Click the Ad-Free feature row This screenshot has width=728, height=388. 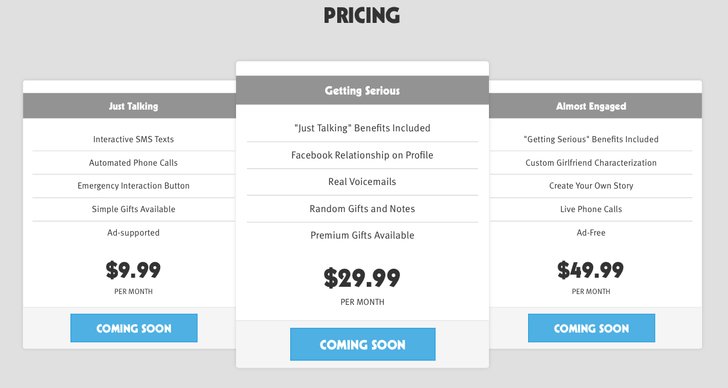591,233
